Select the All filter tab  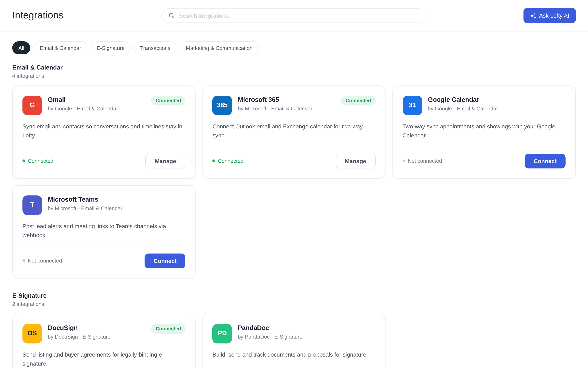(x=21, y=48)
